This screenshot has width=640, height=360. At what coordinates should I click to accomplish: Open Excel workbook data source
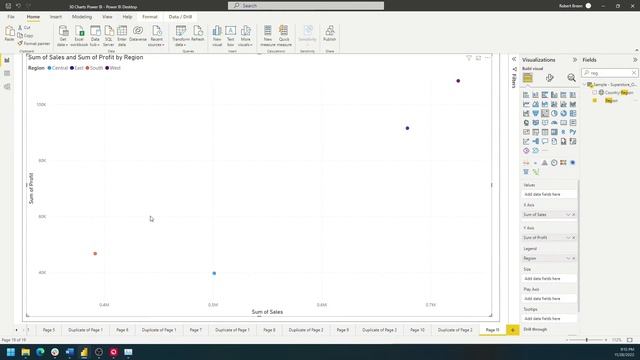[x=79, y=36]
